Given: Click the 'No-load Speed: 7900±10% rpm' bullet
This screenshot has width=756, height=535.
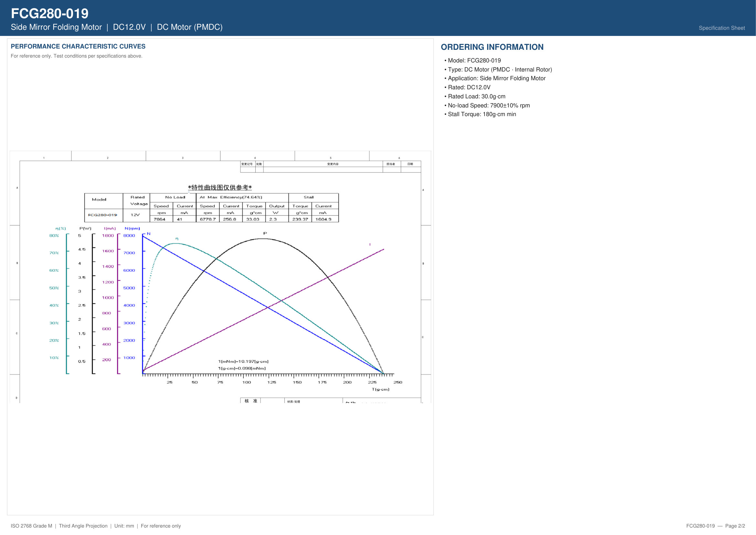Looking at the screenshot, I should [487, 105].
